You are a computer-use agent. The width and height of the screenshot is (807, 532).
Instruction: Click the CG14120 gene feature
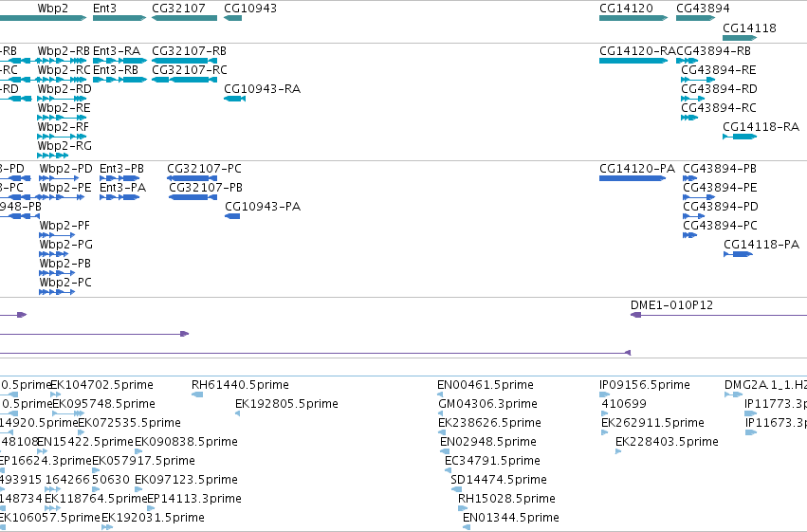coord(633,18)
